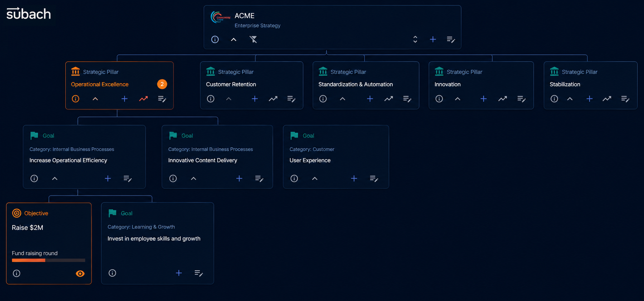Edit the ACME Enterprise Strategy card
Image resolution: width=644 pixels, height=301 pixels.
[x=451, y=40]
